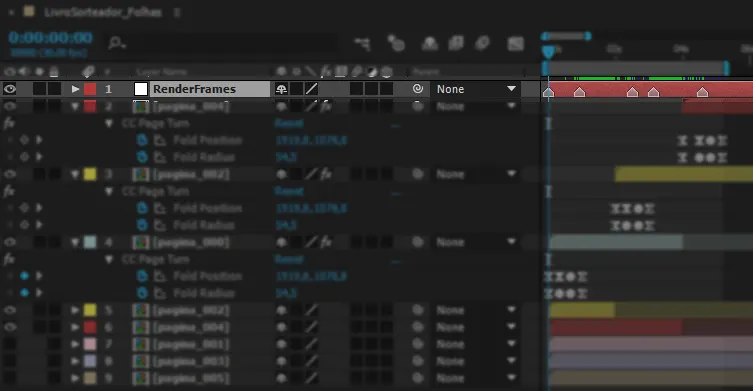Enable the motion blur master icon
Image resolution: width=753 pixels, height=391 pixels.
(482, 43)
